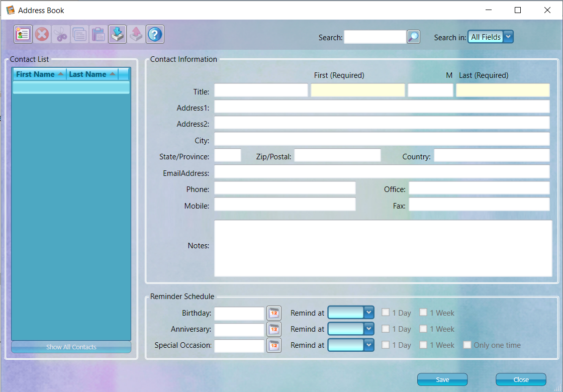Click the EmailAddress input field

[382, 172]
